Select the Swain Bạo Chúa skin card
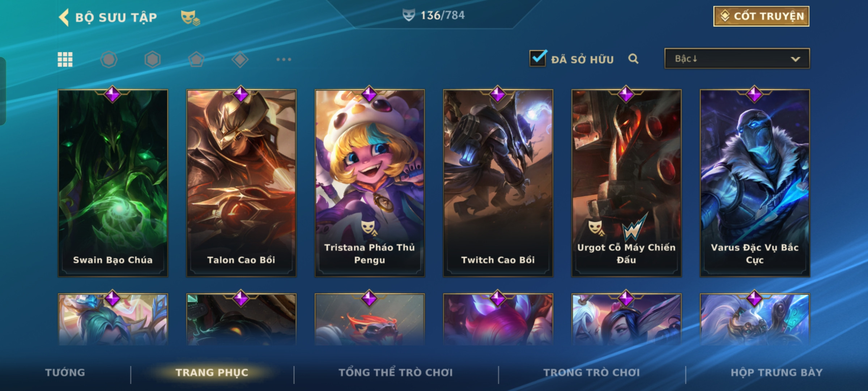The height and width of the screenshot is (391, 868). pyautogui.click(x=113, y=183)
